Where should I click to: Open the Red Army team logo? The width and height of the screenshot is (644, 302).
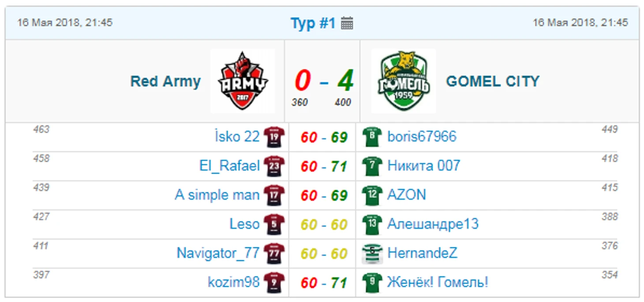point(243,81)
